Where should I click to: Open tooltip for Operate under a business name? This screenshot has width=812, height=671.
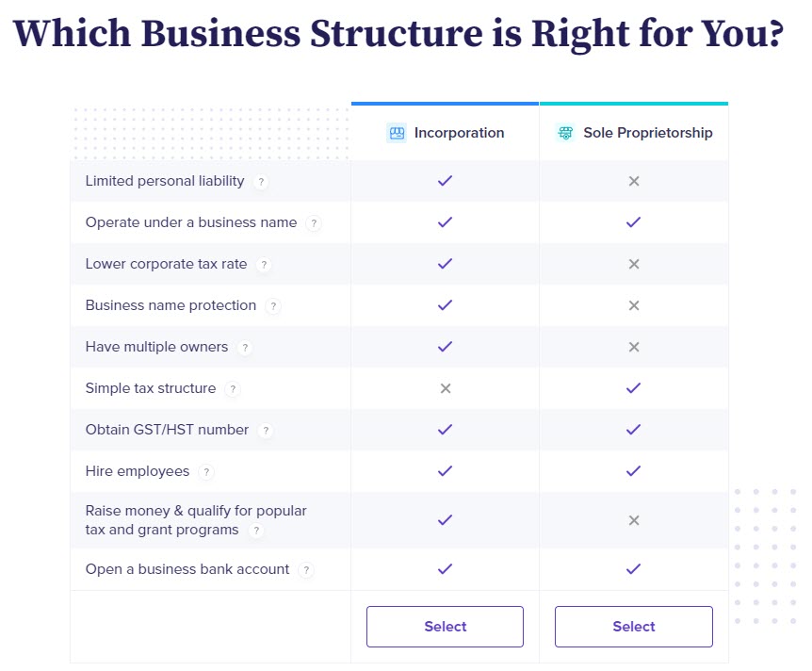click(314, 223)
